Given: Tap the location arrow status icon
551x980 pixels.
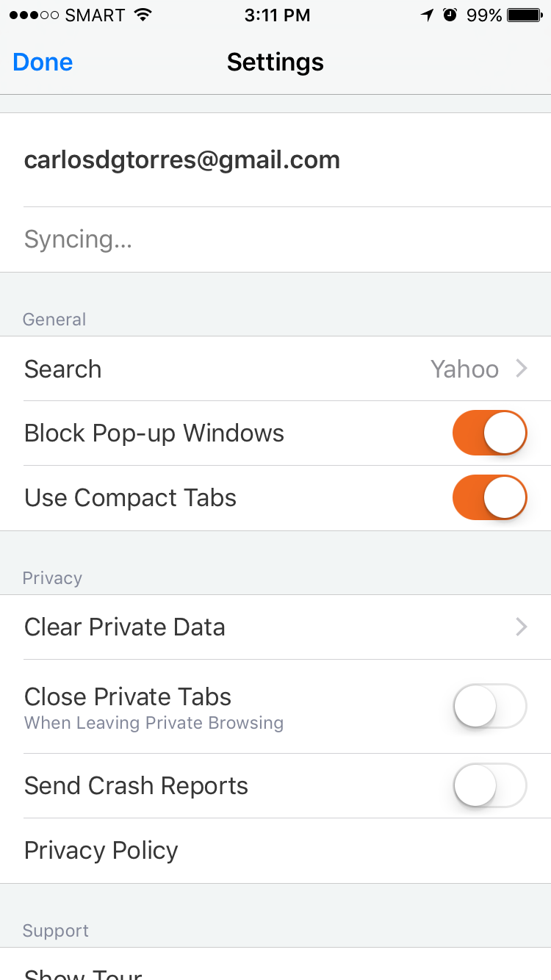Looking at the screenshot, I should (428, 15).
